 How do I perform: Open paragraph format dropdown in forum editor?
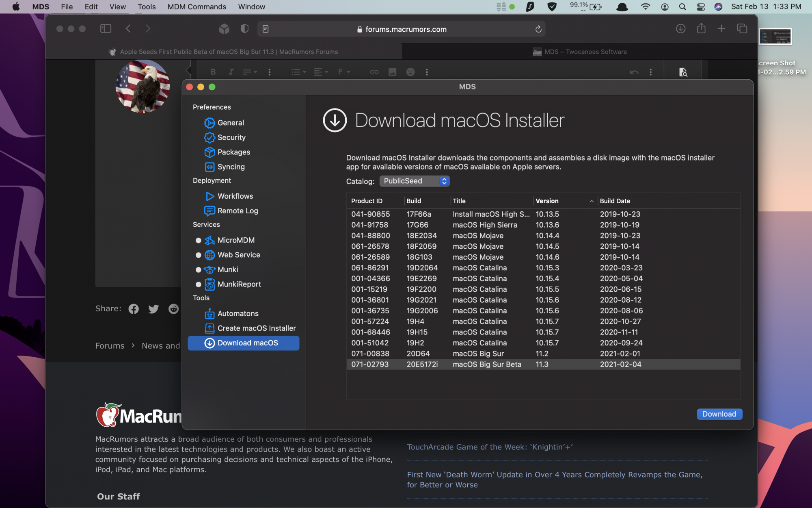(x=343, y=72)
